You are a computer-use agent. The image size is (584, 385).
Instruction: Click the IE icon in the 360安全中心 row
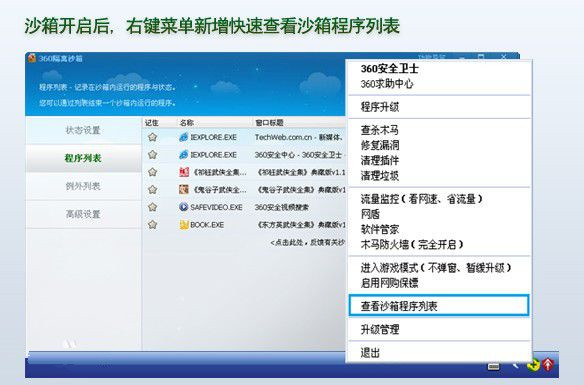point(183,155)
